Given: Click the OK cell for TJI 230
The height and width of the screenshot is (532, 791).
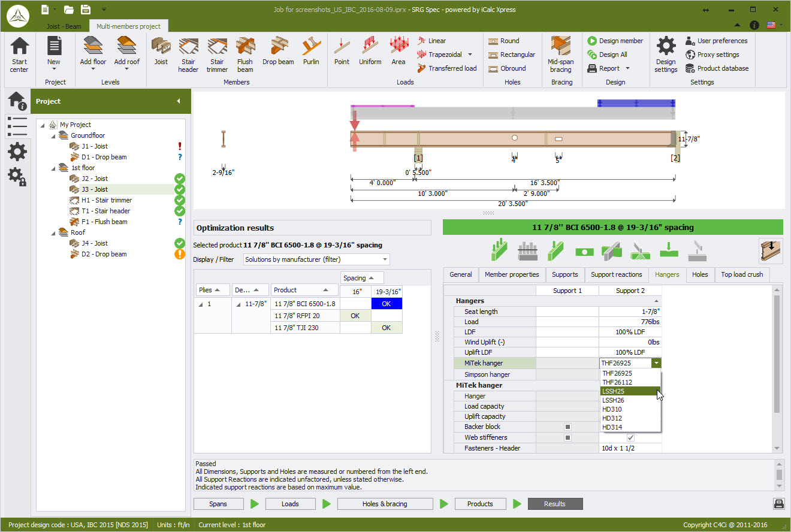Looking at the screenshot, I should (386, 328).
